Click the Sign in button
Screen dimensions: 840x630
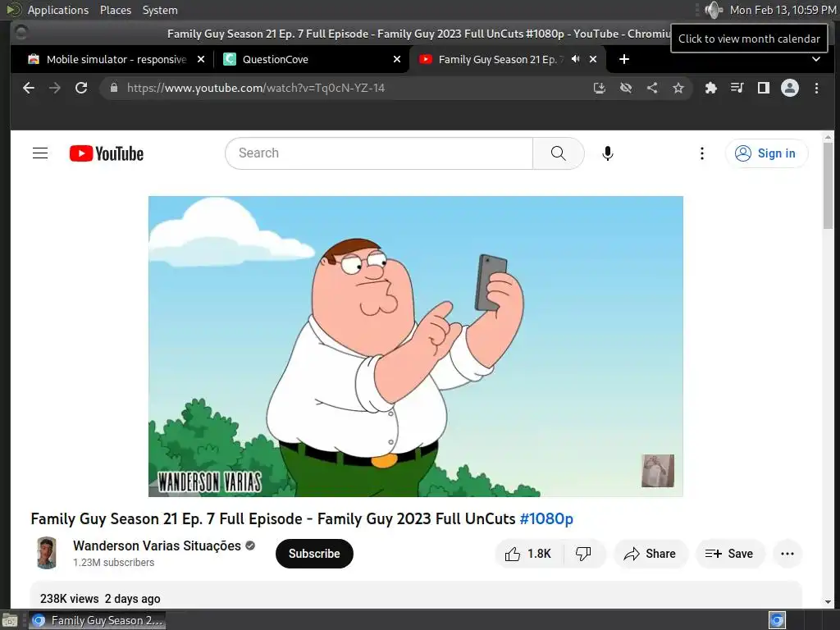coord(766,153)
